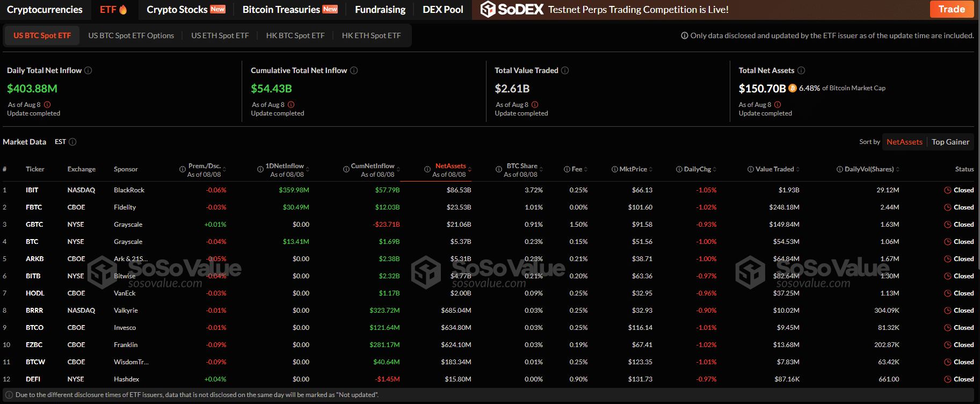The image size is (980, 404).
Task: Click the -$23.71B cumulative inflow for GBTC
Action: point(387,225)
